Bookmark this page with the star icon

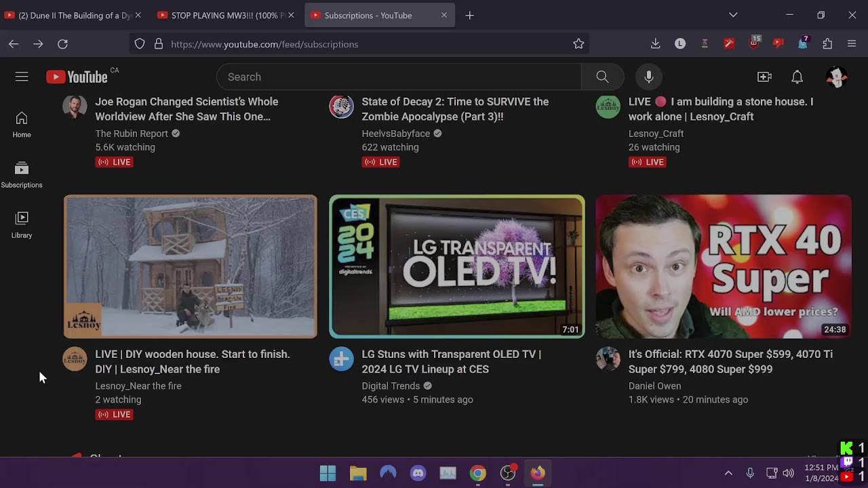pos(578,44)
